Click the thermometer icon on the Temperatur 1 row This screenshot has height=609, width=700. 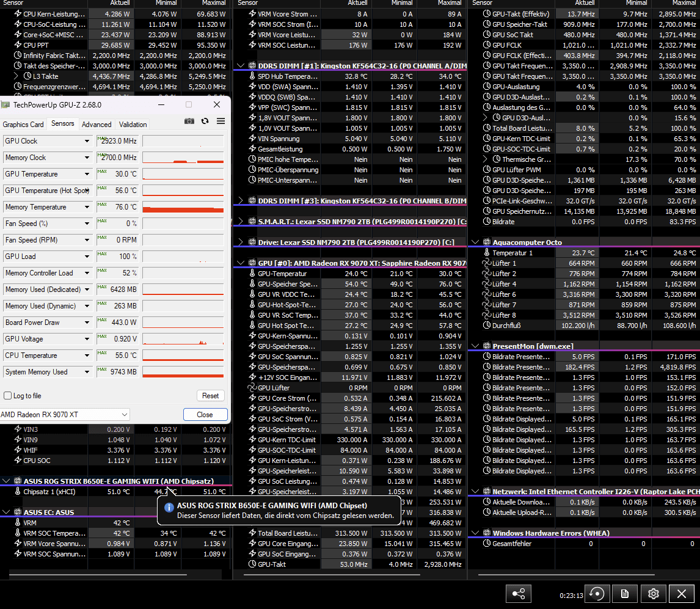point(487,253)
